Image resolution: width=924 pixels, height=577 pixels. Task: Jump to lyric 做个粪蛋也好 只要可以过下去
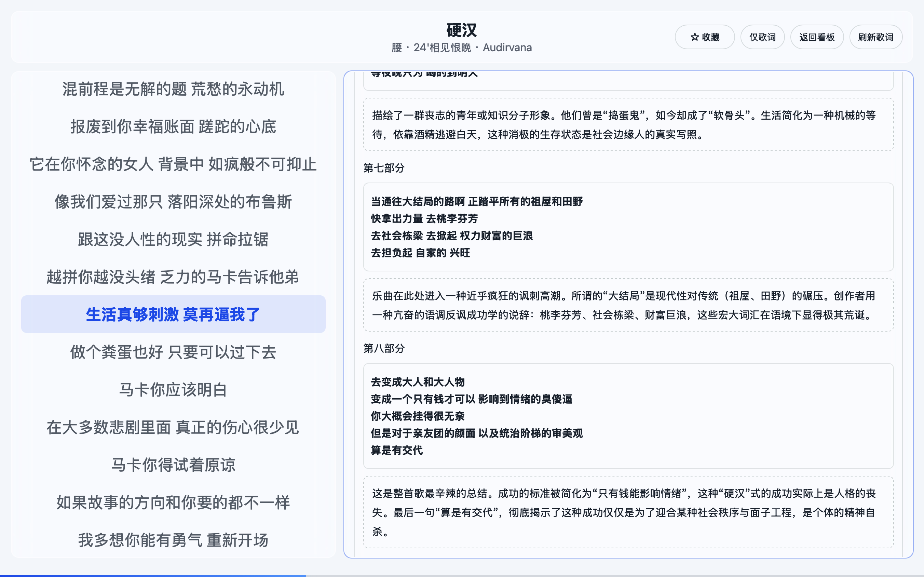pyautogui.click(x=173, y=352)
